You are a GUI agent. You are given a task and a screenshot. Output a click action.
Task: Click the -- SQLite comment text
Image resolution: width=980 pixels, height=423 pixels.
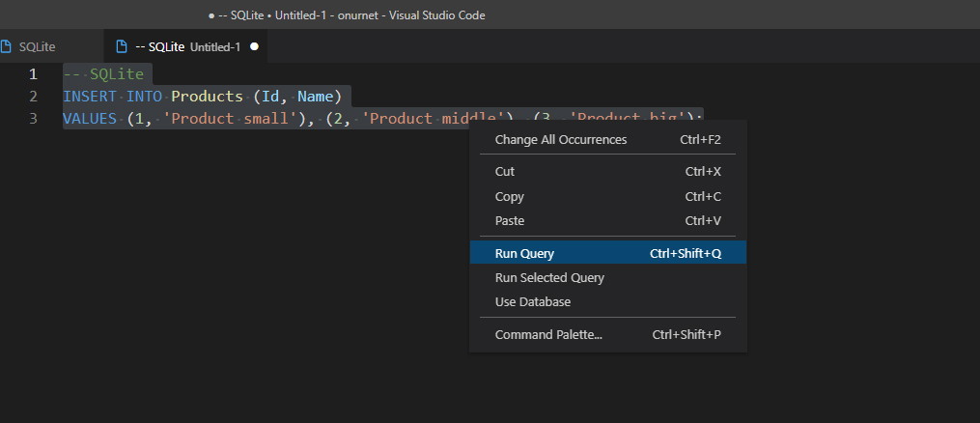[103, 74]
